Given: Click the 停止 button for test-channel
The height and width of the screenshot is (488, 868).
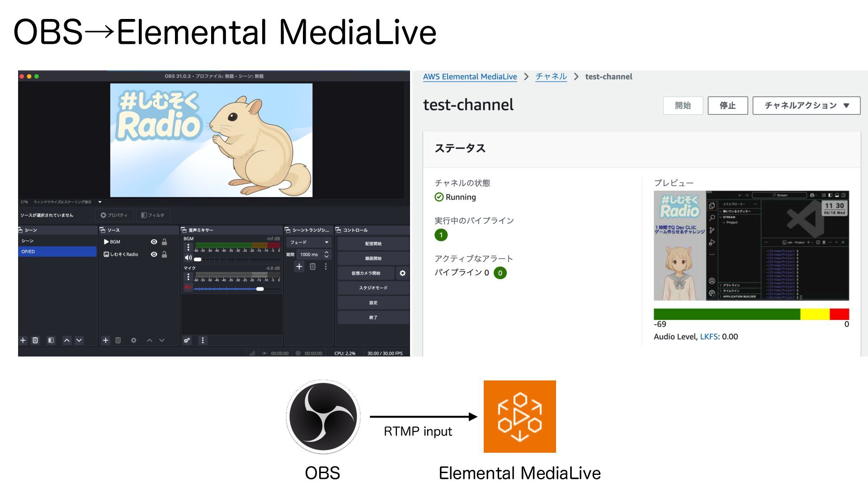Looking at the screenshot, I should pos(727,105).
